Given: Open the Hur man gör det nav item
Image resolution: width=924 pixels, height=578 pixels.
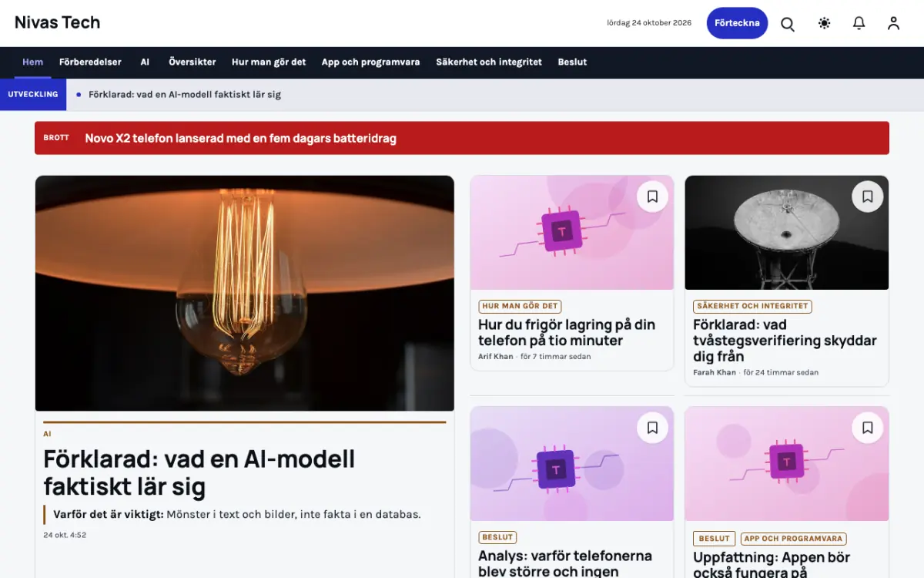Looking at the screenshot, I should coord(269,62).
